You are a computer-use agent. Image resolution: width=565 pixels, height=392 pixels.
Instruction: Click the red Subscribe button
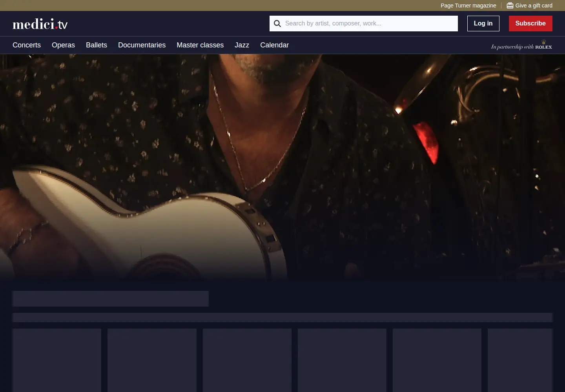pos(530,24)
